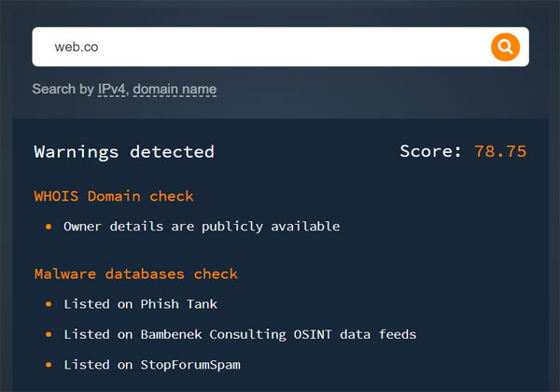Click the bullet next to Bambenek Consulting

[x=49, y=334]
